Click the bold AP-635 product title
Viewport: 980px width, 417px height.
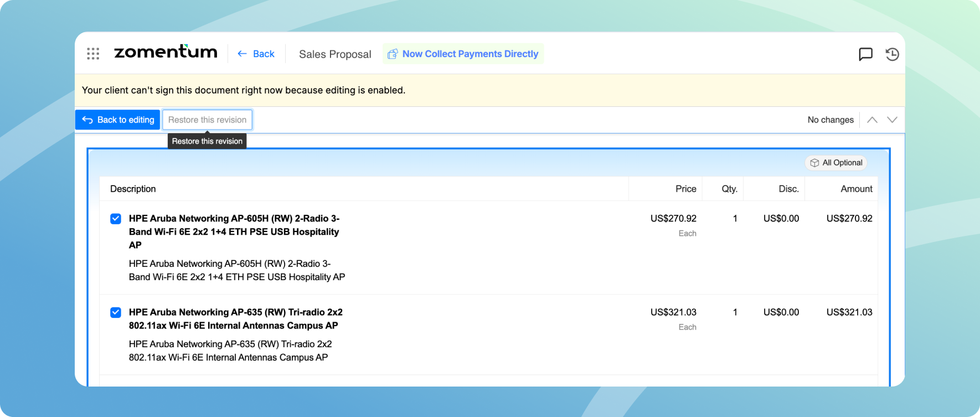236,319
